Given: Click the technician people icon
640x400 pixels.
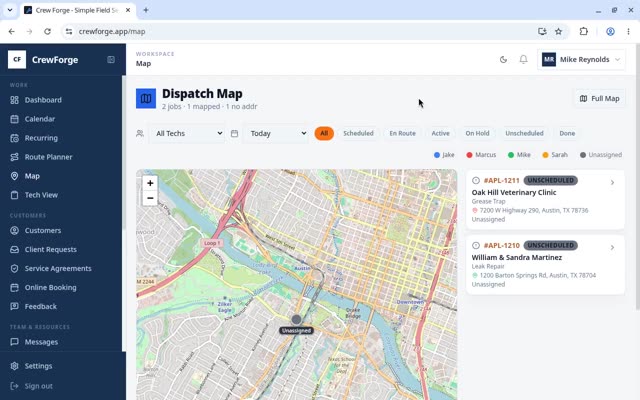Looking at the screenshot, I should click(x=140, y=133).
